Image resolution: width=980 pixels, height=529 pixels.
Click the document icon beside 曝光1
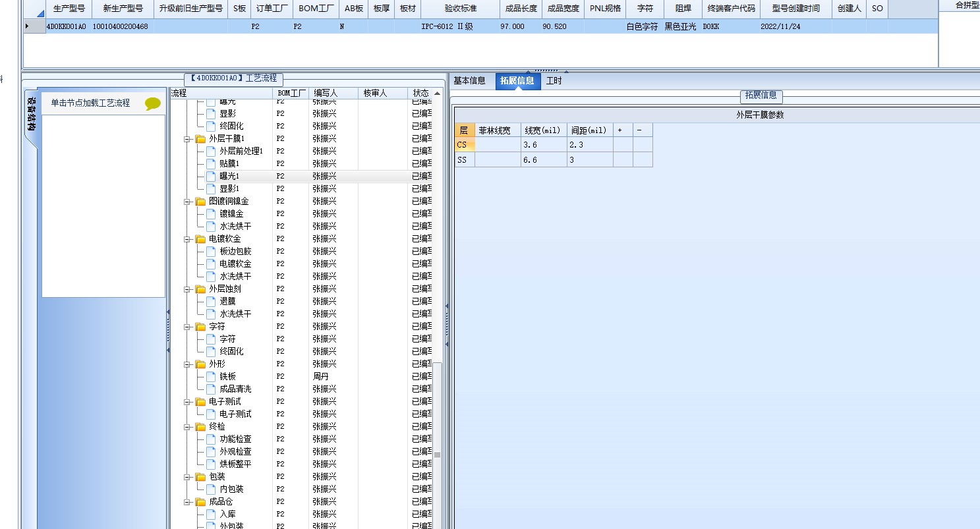pyautogui.click(x=211, y=177)
